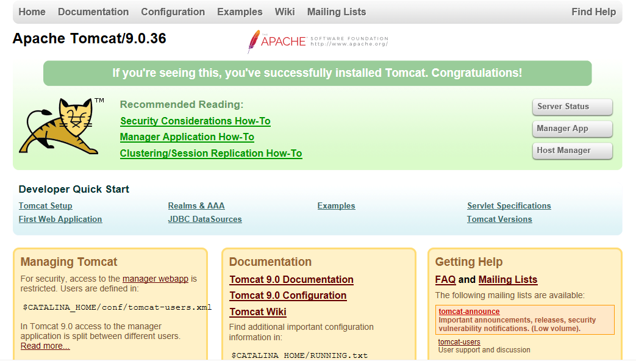Open the Realms & AAA link
Viewport: 636px width, 364px height.
click(196, 205)
